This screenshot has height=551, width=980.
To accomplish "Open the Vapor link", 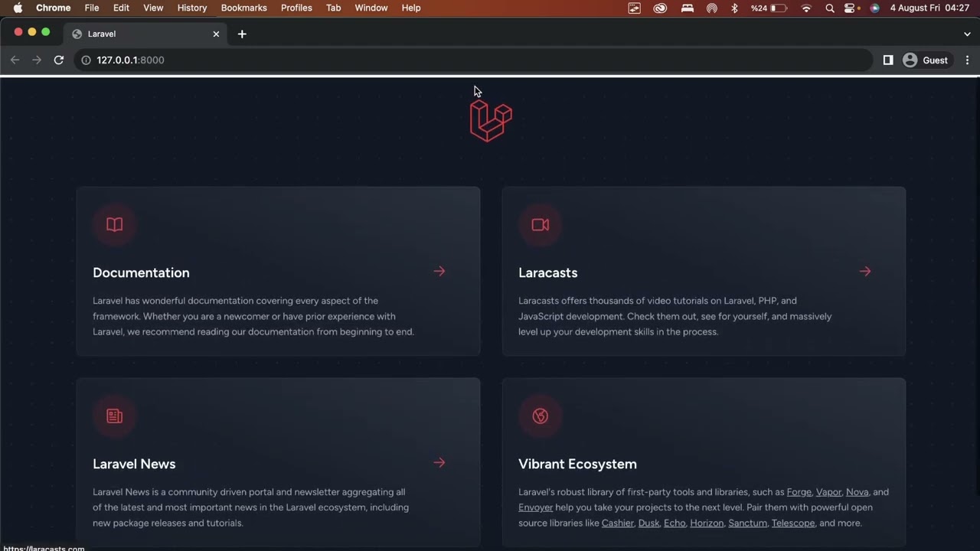I will [828, 492].
